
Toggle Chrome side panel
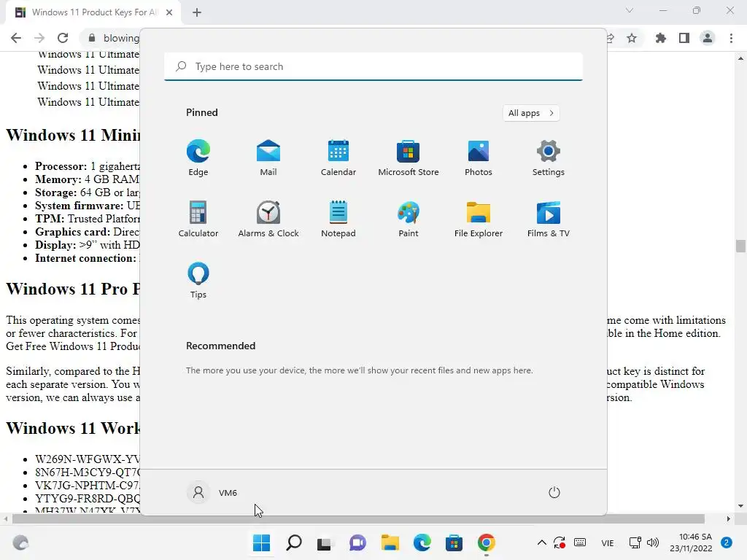684,38
